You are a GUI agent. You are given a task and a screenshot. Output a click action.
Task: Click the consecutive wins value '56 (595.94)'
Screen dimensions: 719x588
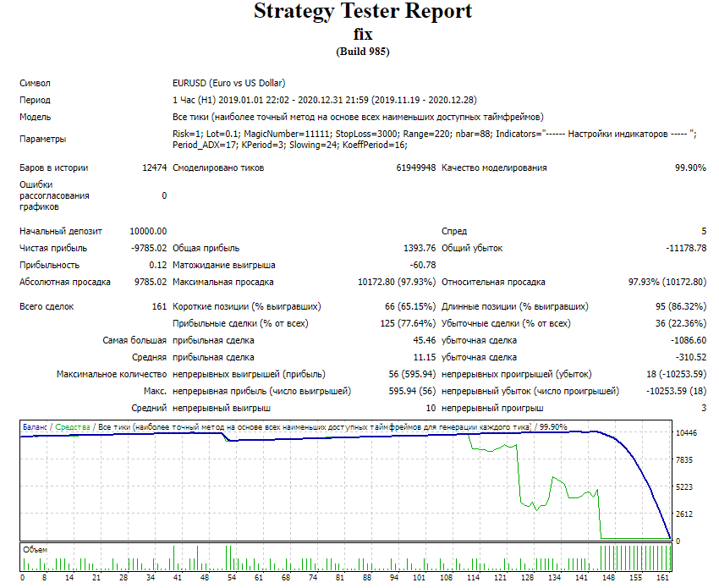pos(412,374)
